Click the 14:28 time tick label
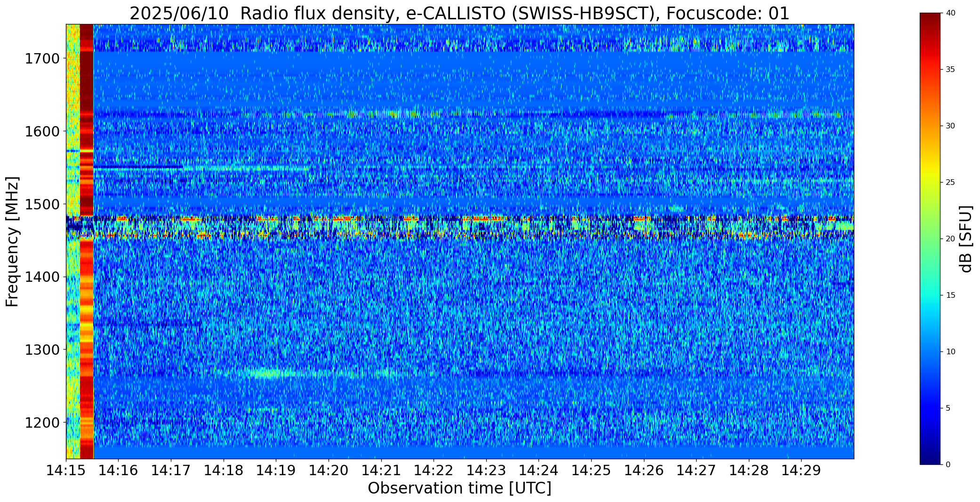 [x=749, y=470]
